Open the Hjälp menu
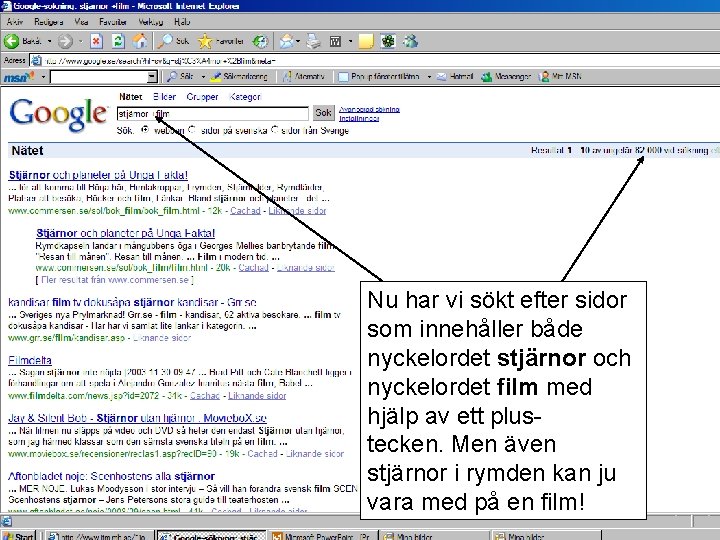 pyautogui.click(x=182, y=22)
